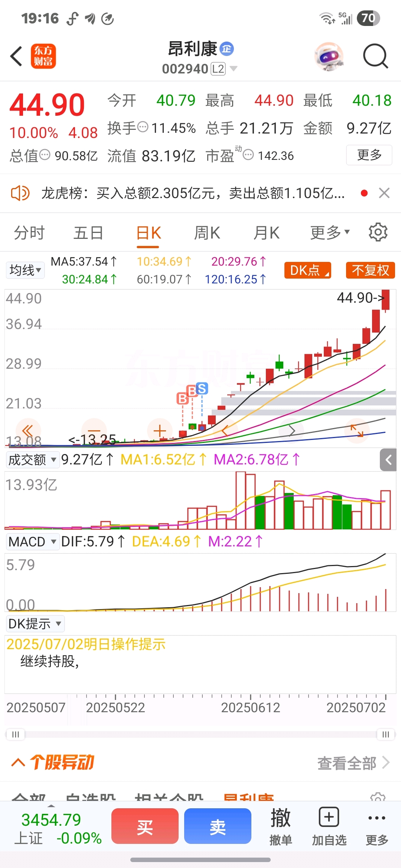Tap the date range slider track
The width and height of the screenshot is (401, 868).
(x=200, y=734)
